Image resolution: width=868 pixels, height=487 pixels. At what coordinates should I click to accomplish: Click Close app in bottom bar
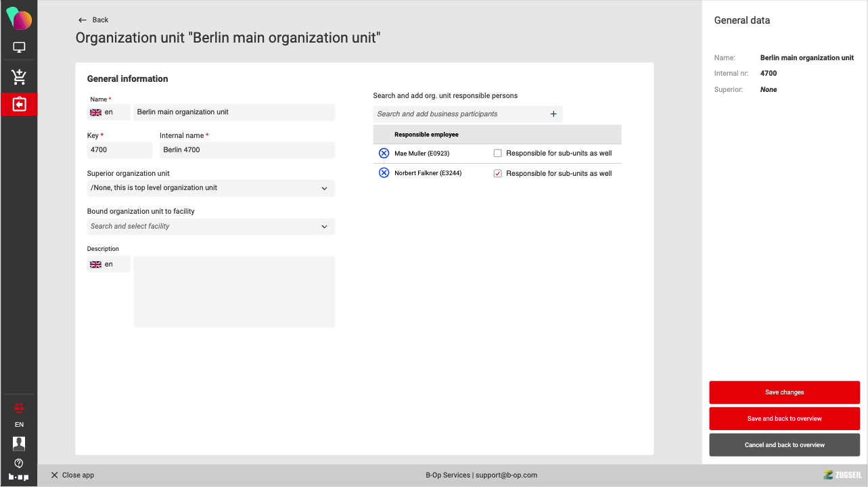pos(72,475)
